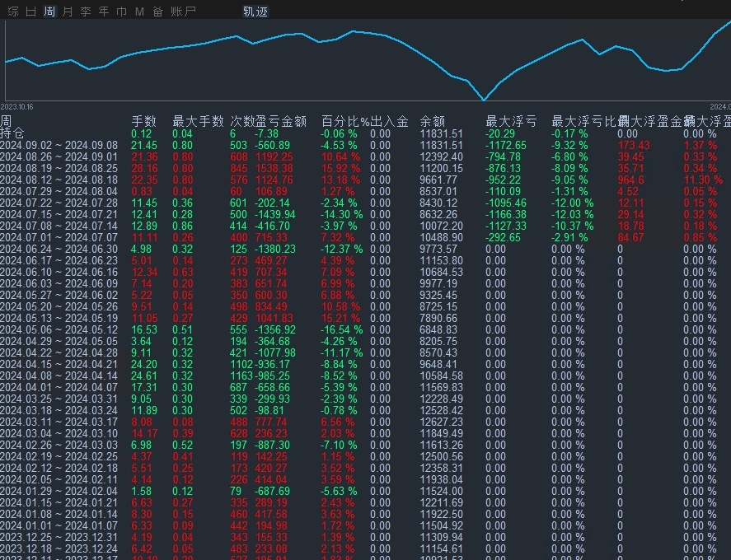Select the week row 2024.05.06 ~ 2024.05.12
Screen dimensions: 731x560
(366, 330)
